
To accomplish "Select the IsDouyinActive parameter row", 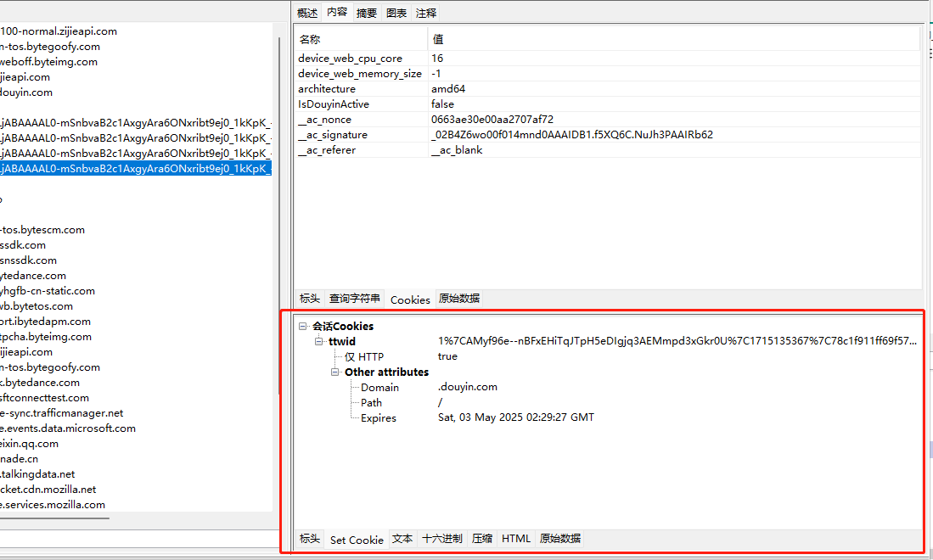I will (608, 104).
